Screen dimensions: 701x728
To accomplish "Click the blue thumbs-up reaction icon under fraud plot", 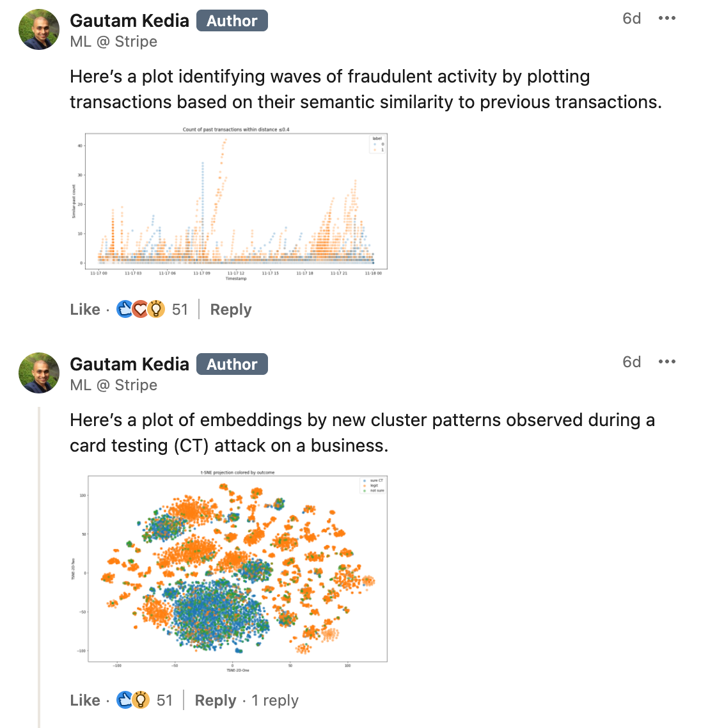I will click(125, 310).
